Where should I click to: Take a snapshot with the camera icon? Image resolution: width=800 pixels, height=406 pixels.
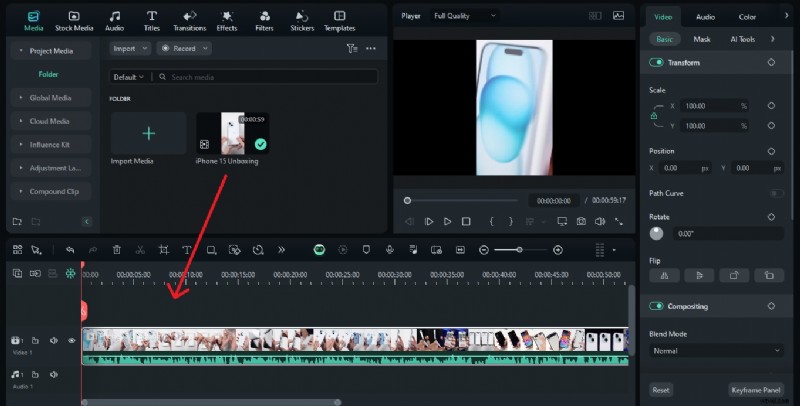pos(580,221)
